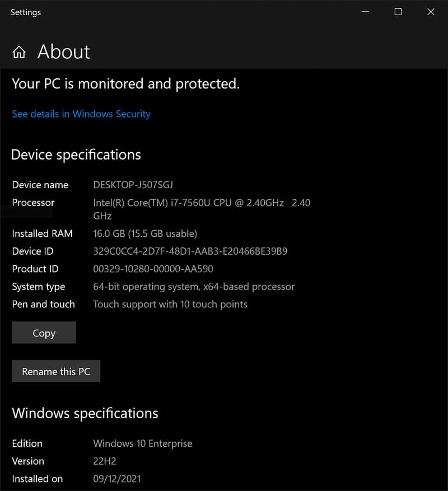Select the Intel Core i7-7560U processor text
The height and width of the screenshot is (491, 448).
[188, 203]
